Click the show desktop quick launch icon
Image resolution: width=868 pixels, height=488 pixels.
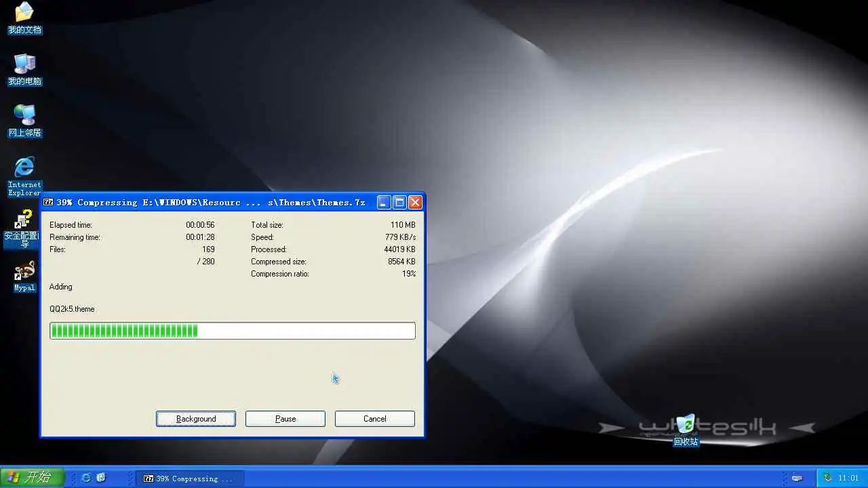click(101, 478)
